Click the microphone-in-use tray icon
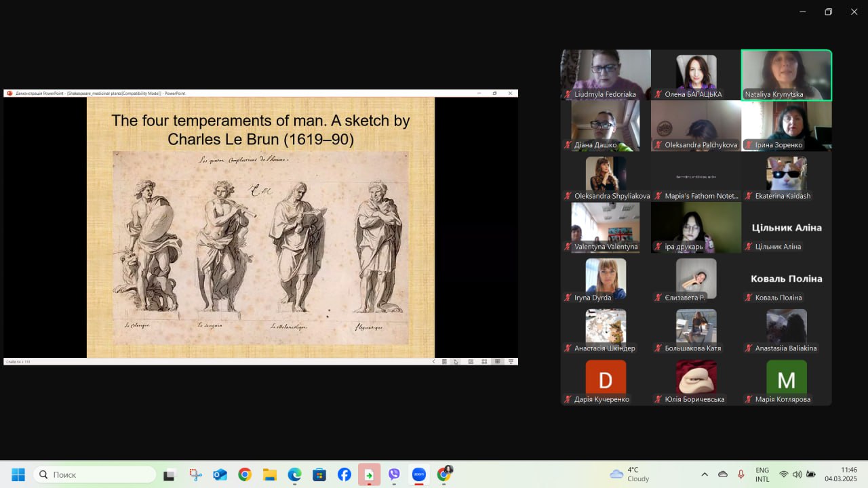The image size is (868, 488). (741, 474)
